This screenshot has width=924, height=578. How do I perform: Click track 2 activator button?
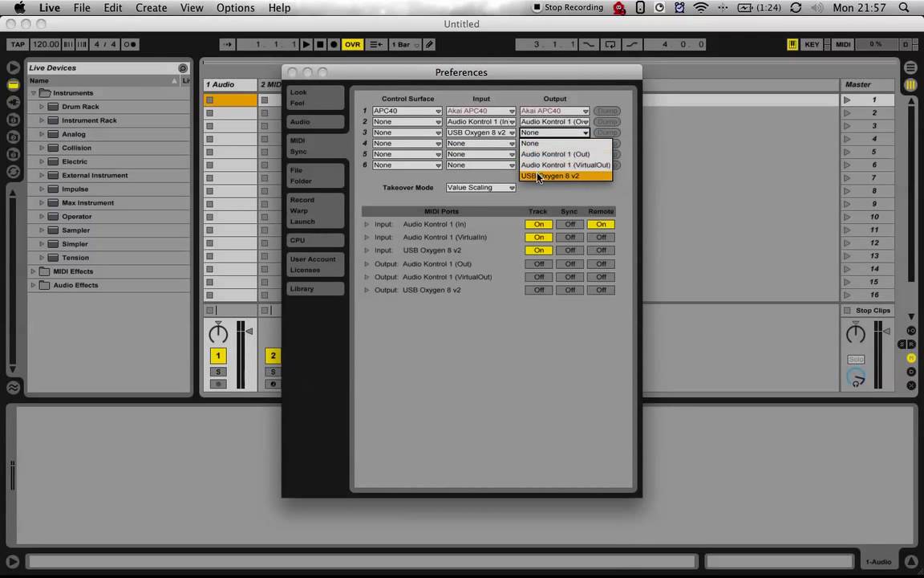pos(273,356)
